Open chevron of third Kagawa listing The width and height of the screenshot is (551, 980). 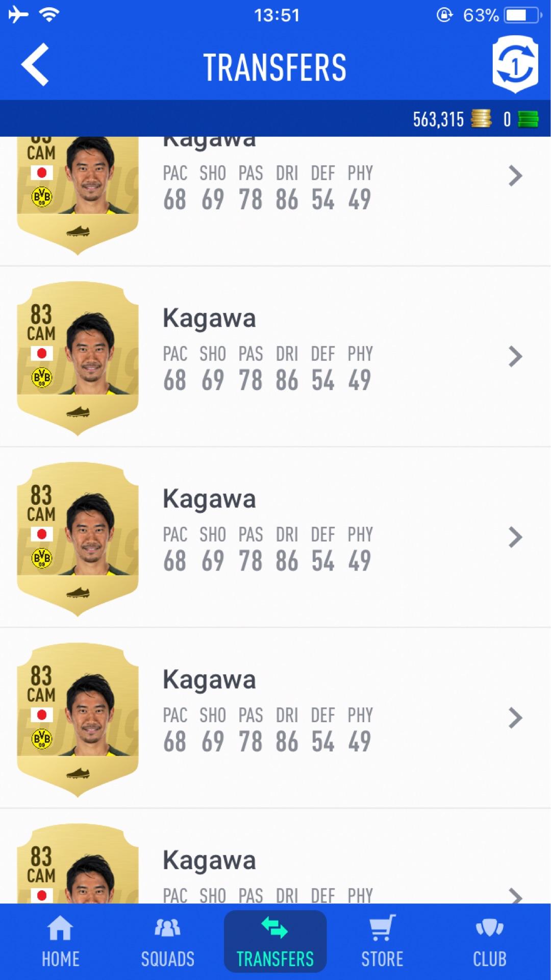(515, 537)
